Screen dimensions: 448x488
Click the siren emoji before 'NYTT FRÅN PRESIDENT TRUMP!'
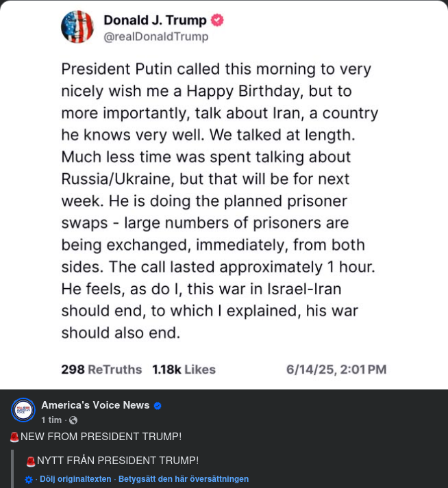coord(31,461)
